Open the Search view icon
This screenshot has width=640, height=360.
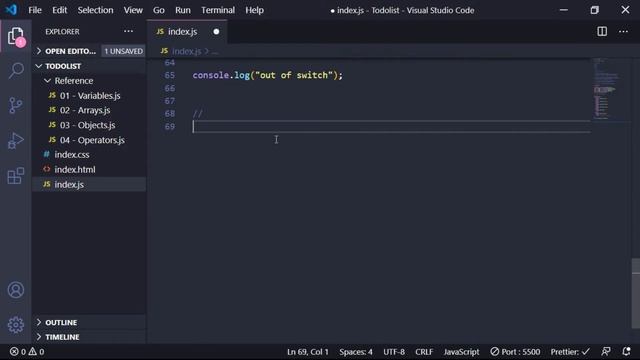pyautogui.click(x=16, y=70)
